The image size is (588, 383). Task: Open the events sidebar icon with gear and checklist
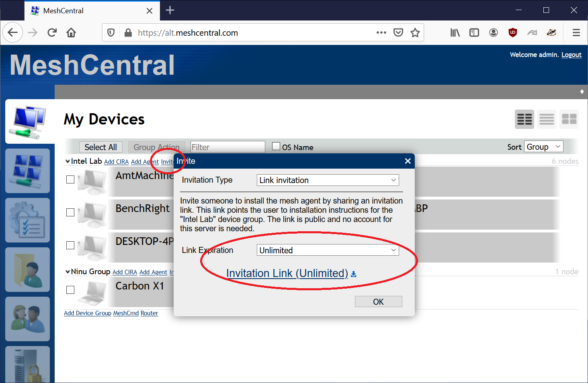tap(27, 220)
